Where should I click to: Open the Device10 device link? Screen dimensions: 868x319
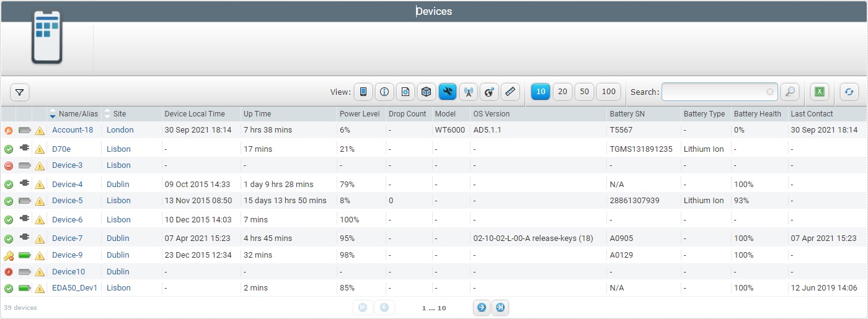68,272
